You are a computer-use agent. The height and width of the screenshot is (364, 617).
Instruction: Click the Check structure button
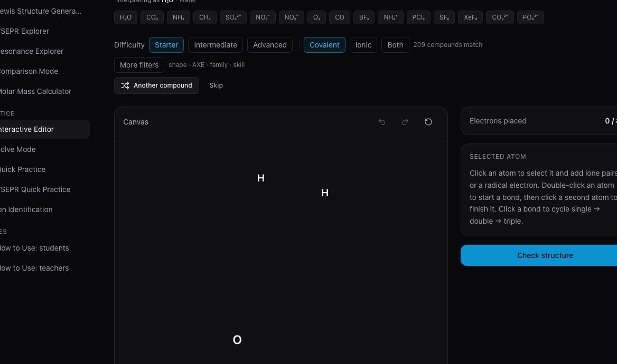point(539,255)
